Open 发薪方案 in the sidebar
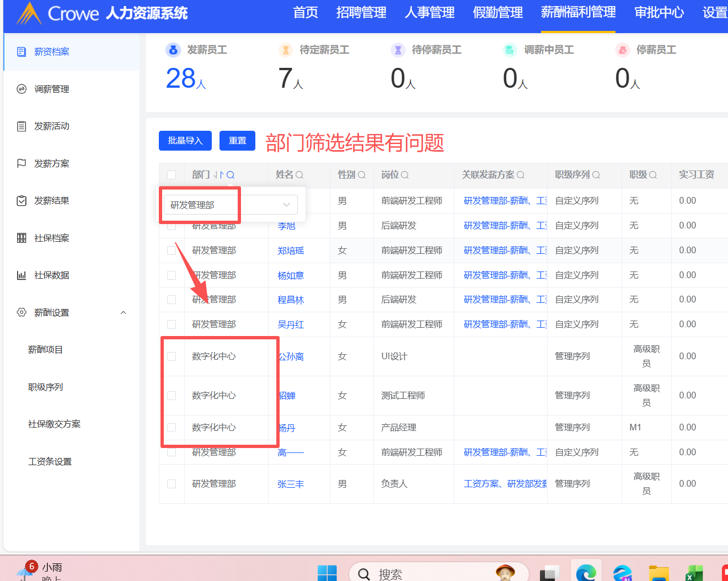728x581 pixels. (x=51, y=164)
